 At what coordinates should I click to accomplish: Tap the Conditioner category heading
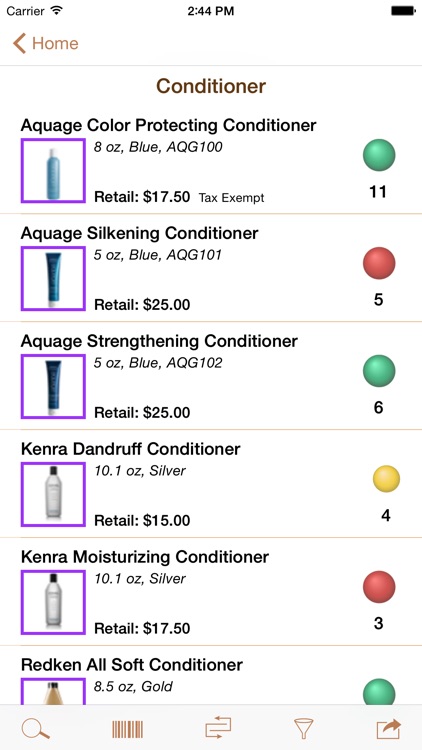pyautogui.click(x=211, y=86)
